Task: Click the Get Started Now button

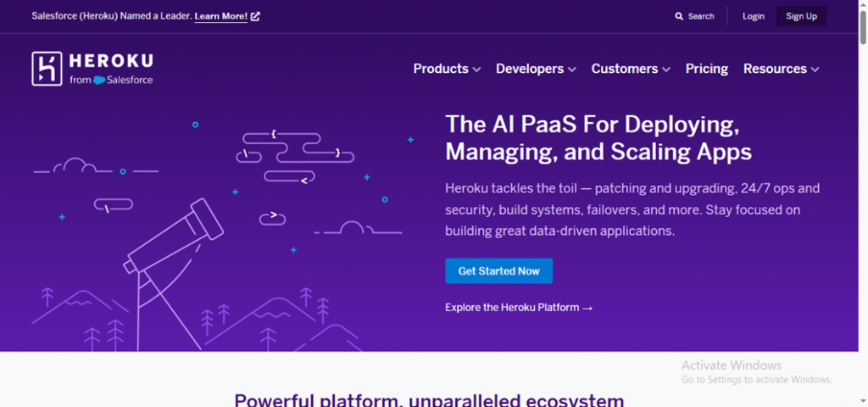Action: click(498, 270)
